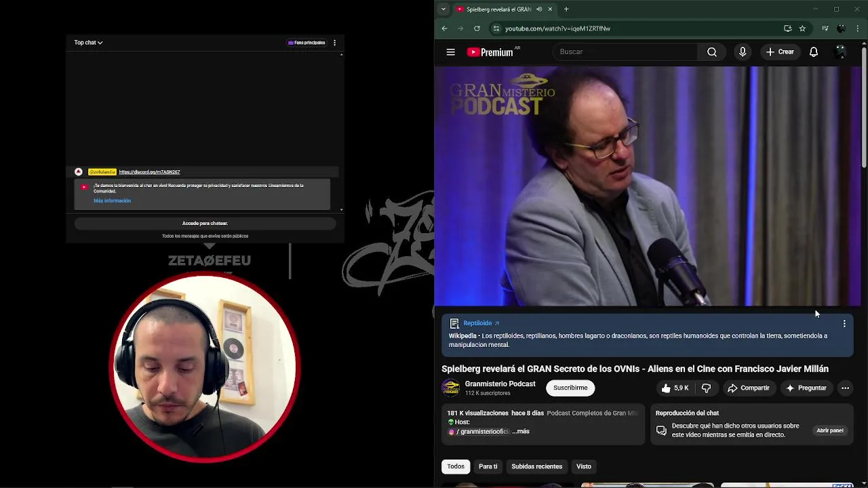Click the search magnifier button

[711, 52]
